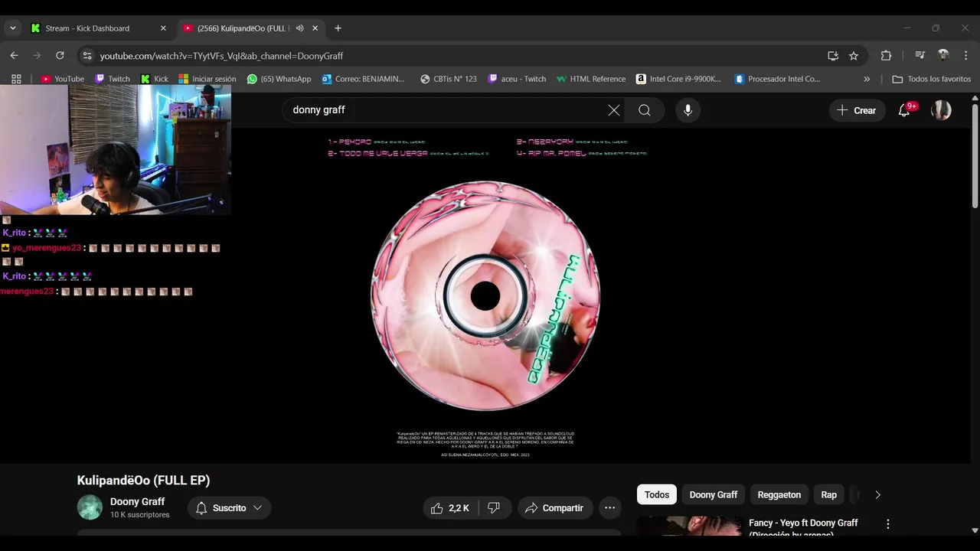Open the Correo: BENJAMIN bookmark
The height and width of the screenshot is (551, 980).
coord(364,79)
